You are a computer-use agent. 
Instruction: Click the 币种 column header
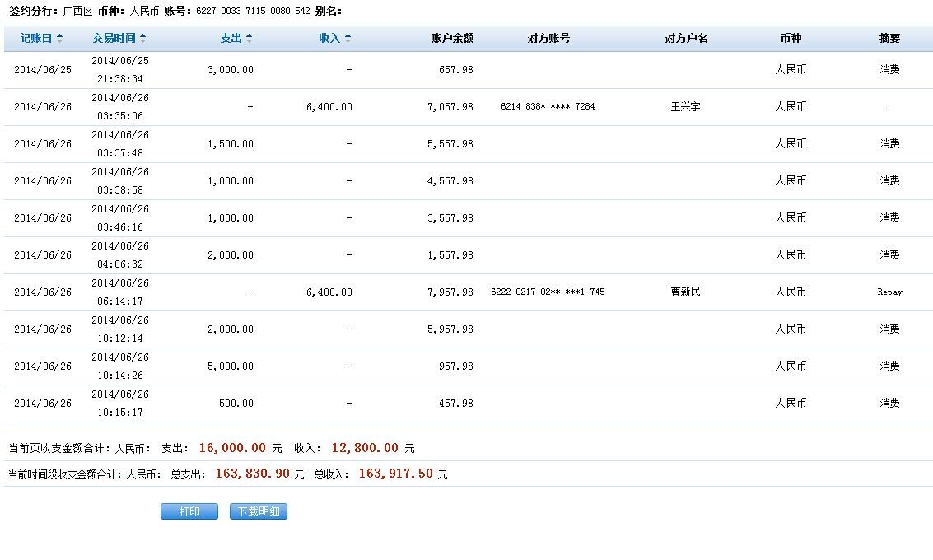(791, 39)
